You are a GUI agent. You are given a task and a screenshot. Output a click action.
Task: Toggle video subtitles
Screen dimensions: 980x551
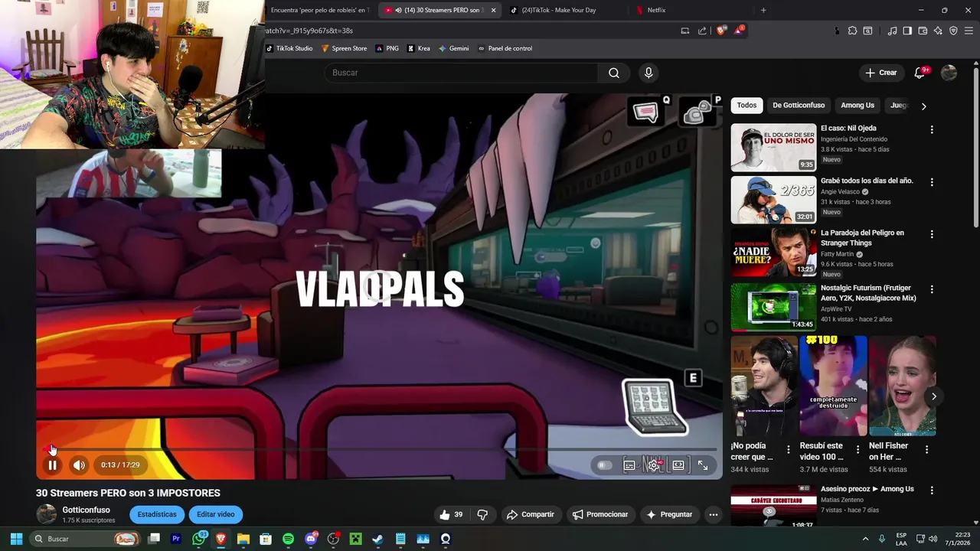(x=629, y=465)
